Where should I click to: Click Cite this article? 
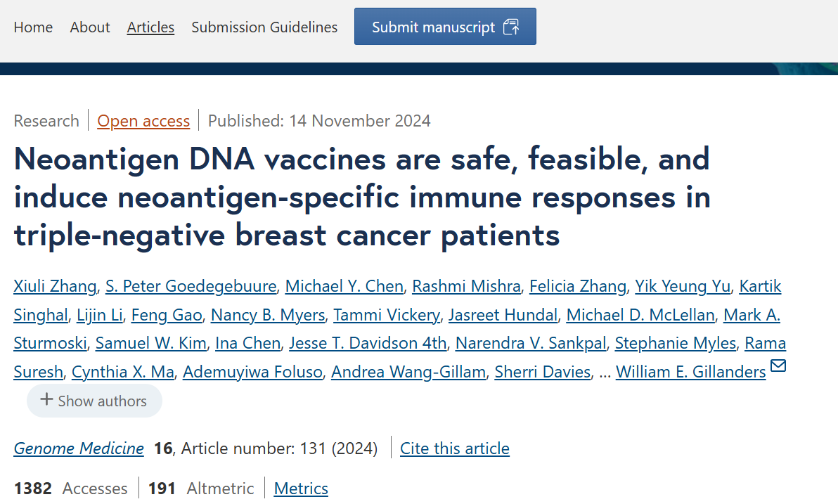[x=455, y=448]
